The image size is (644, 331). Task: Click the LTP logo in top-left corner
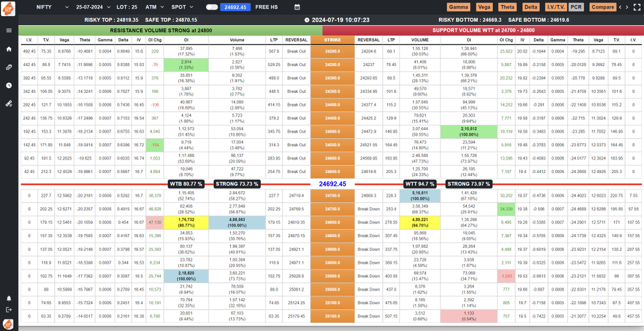(x=9, y=8)
